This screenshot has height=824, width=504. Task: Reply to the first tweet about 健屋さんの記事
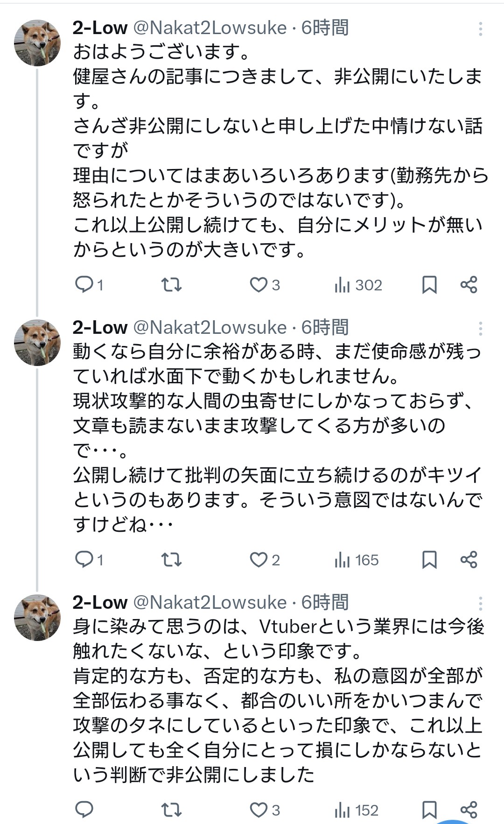(84, 284)
